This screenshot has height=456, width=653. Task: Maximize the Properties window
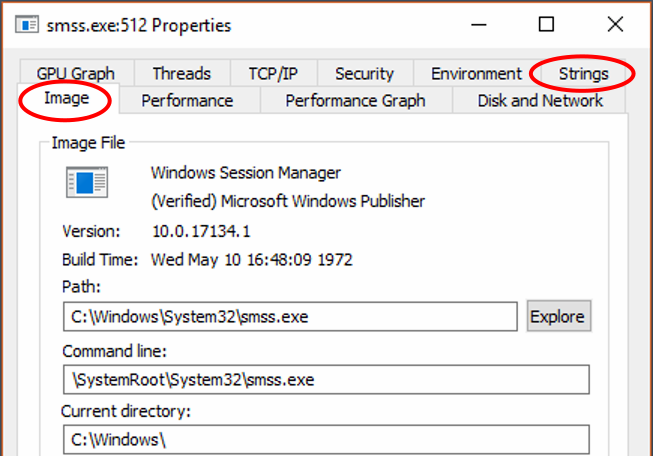pyautogui.click(x=546, y=24)
